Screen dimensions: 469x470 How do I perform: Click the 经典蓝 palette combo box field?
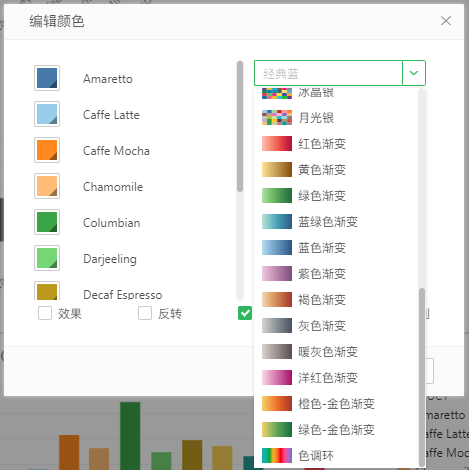tap(328, 73)
